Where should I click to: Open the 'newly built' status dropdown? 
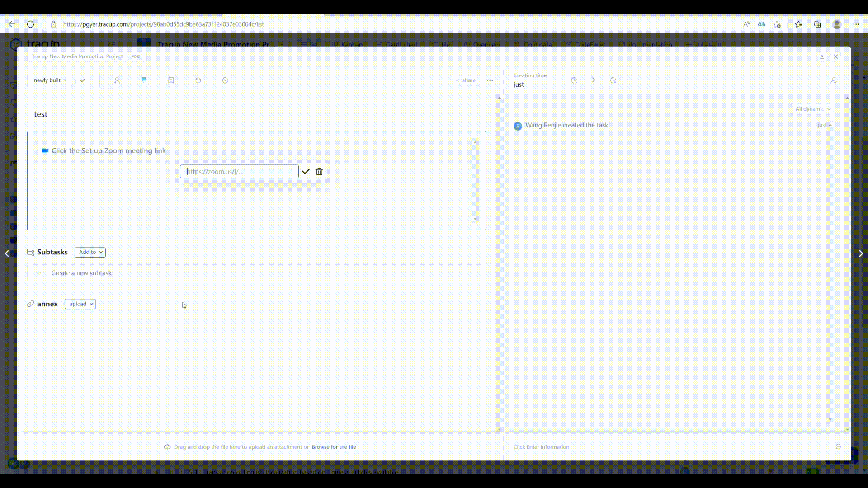[50, 80]
